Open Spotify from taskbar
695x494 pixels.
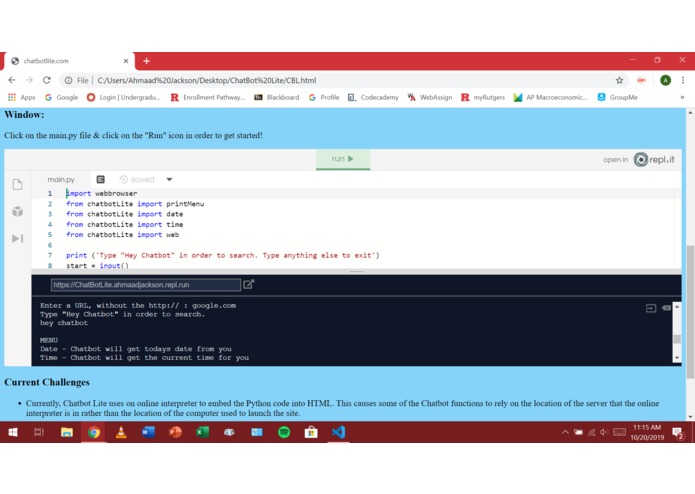pos(284,432)
